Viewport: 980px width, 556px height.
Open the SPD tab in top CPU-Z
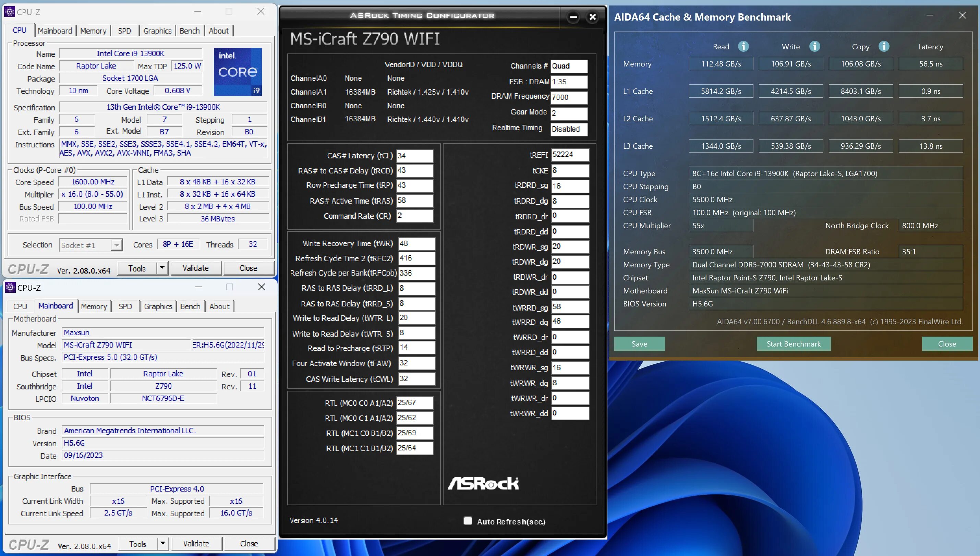tap(124, 31)
